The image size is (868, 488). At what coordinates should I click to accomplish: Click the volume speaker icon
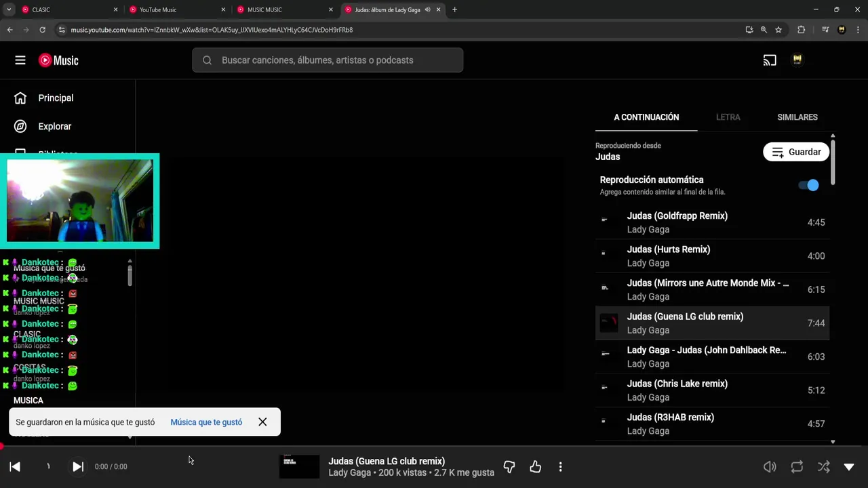point(770,466)
